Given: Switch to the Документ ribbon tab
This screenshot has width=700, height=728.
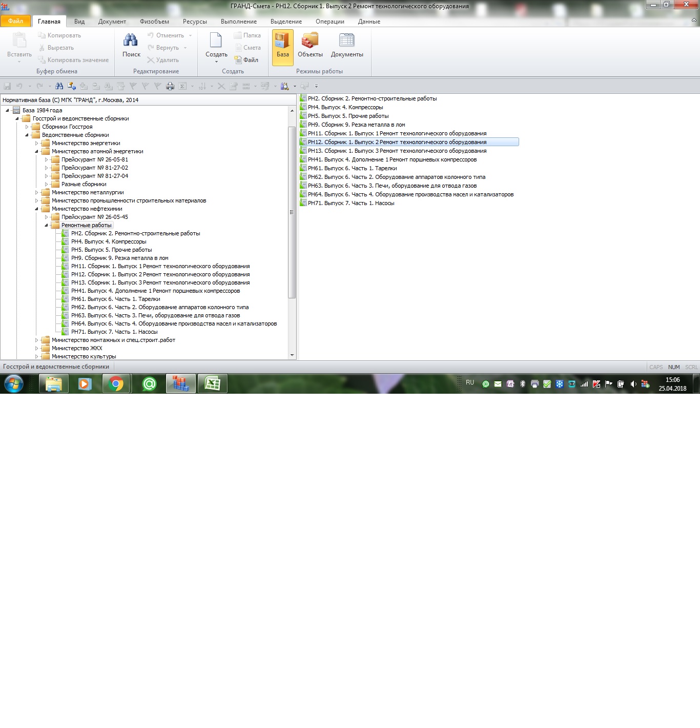Looking at the screenshot, I should point(112,22).
